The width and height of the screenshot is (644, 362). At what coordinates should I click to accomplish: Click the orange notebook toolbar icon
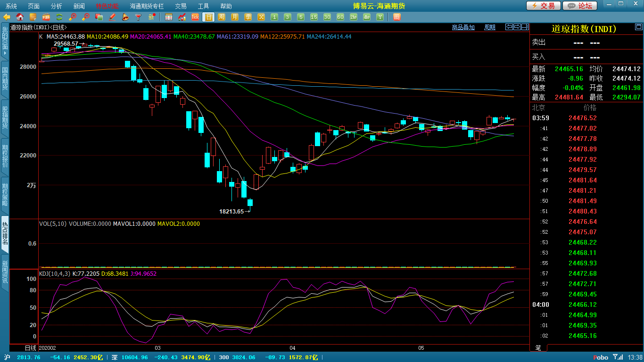point(33,17)
